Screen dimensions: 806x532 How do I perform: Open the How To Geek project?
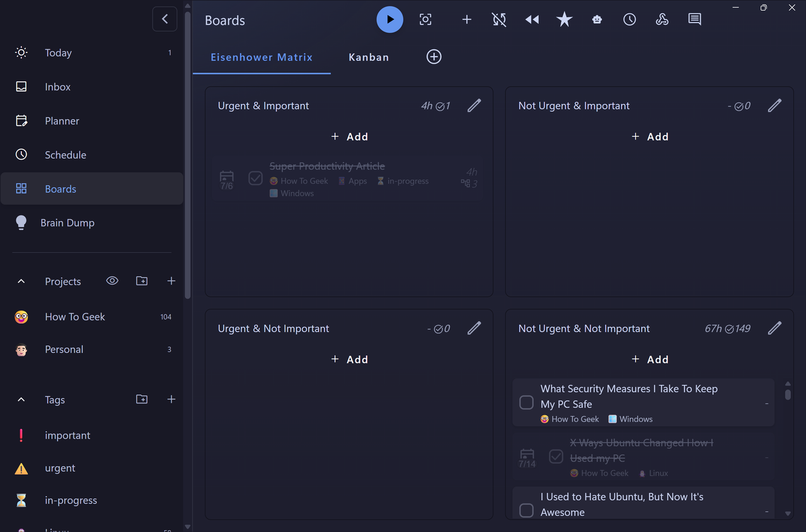(92, 317)
